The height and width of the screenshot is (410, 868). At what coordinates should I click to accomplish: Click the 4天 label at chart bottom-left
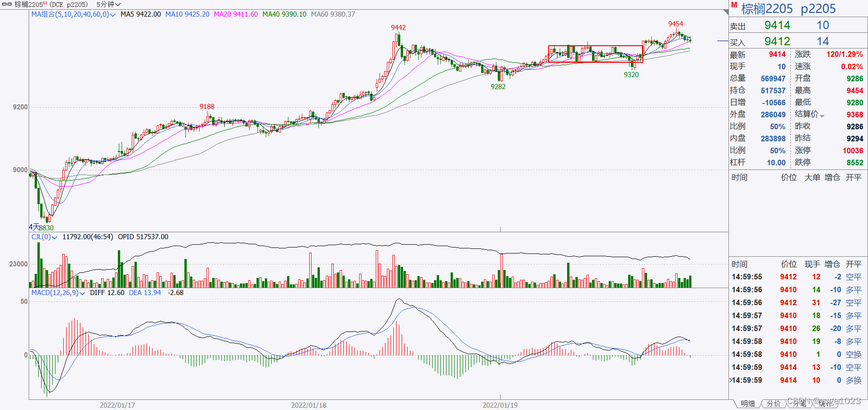pyautogui.click(x=34, y=227)
